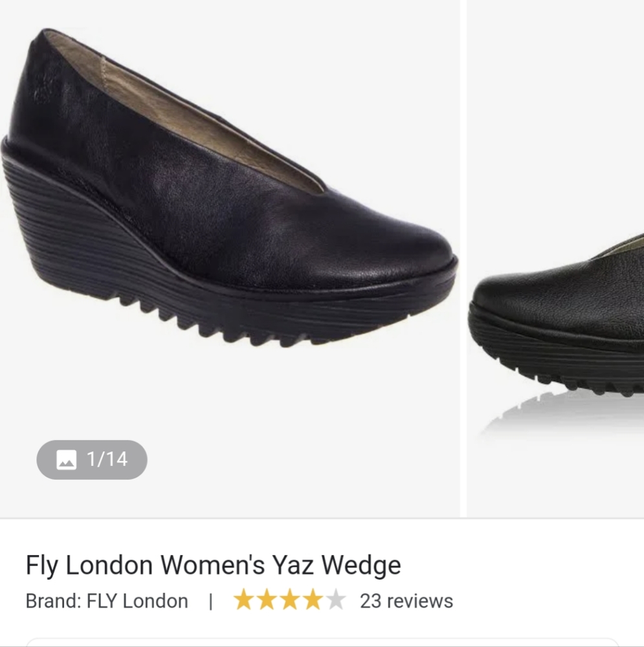644x647 pixels.
Task: Open gallery via the 1/14 counter text
Action: point(107,459)
